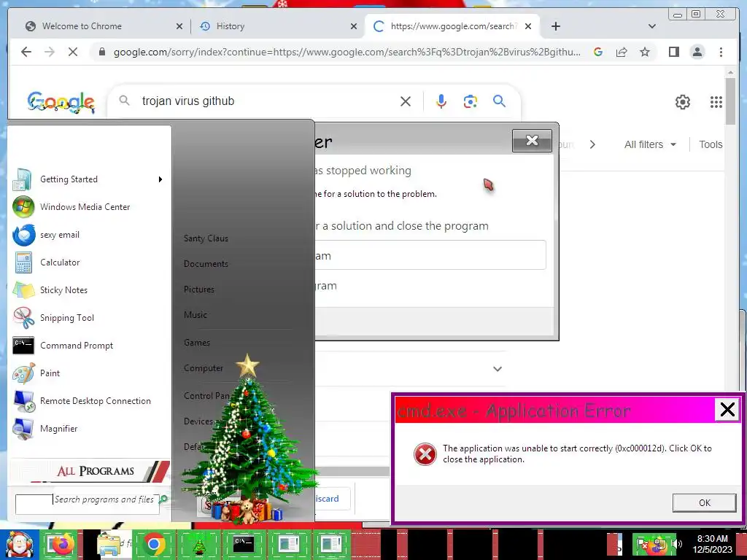Open File Explorer from the taskbar

point(109,544)
